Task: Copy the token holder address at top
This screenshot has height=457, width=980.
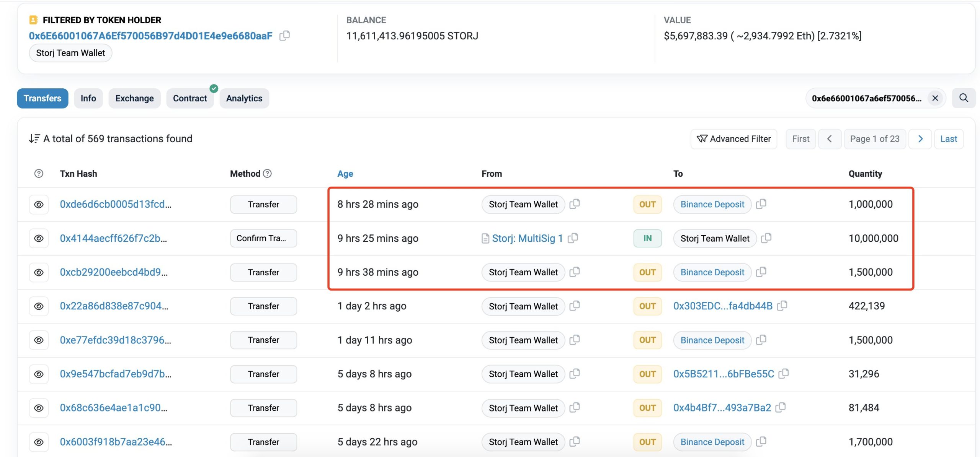Action: tap(284, 36)
